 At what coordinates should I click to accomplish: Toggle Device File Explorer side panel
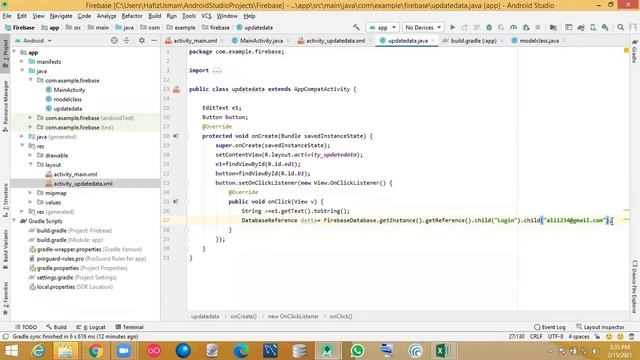tap(634, 287)
